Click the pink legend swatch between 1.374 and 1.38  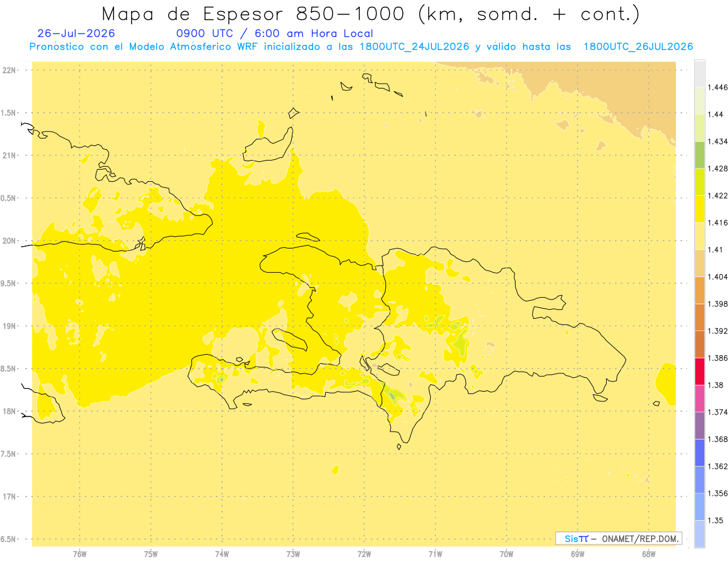699,398
